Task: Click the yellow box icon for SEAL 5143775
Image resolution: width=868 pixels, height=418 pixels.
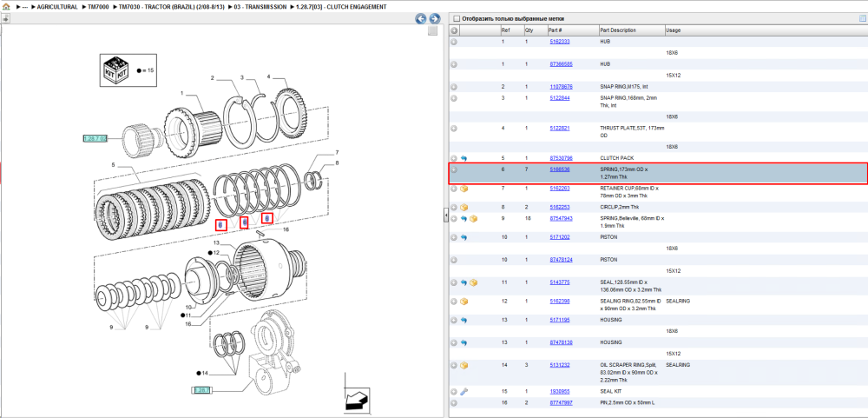Action: click(474, 282)
